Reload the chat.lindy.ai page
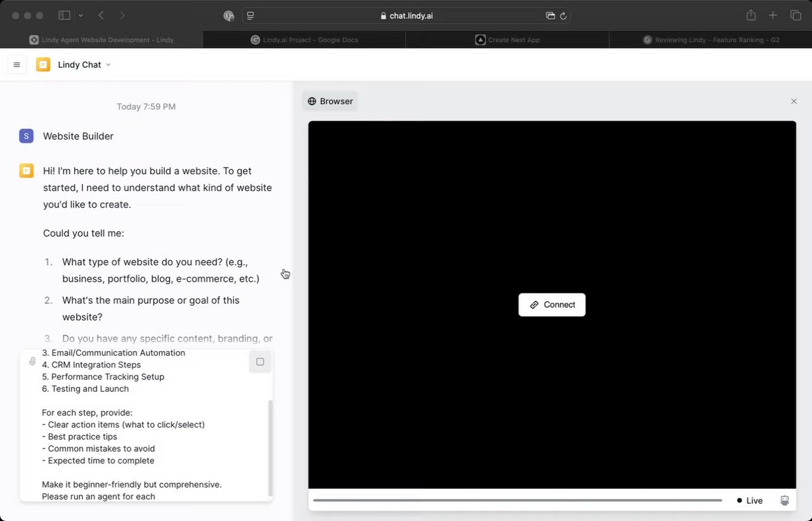Screen dimensions: 812x521 click(563, 16)
